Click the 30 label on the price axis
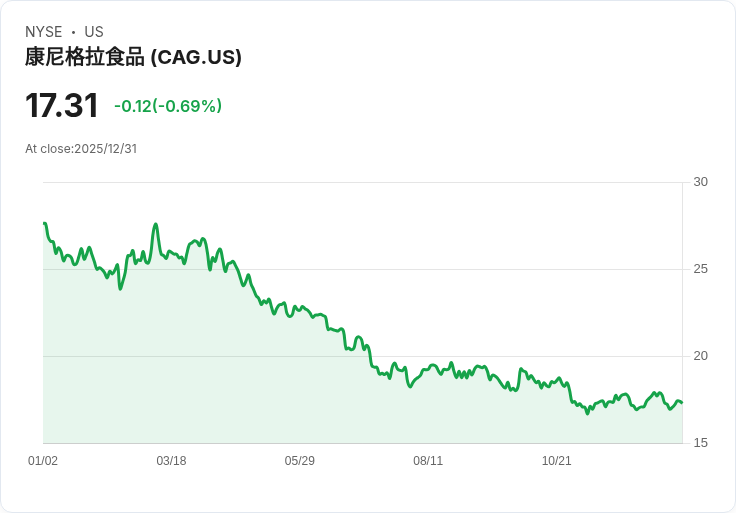736x513 pixels. pos(700,182)
